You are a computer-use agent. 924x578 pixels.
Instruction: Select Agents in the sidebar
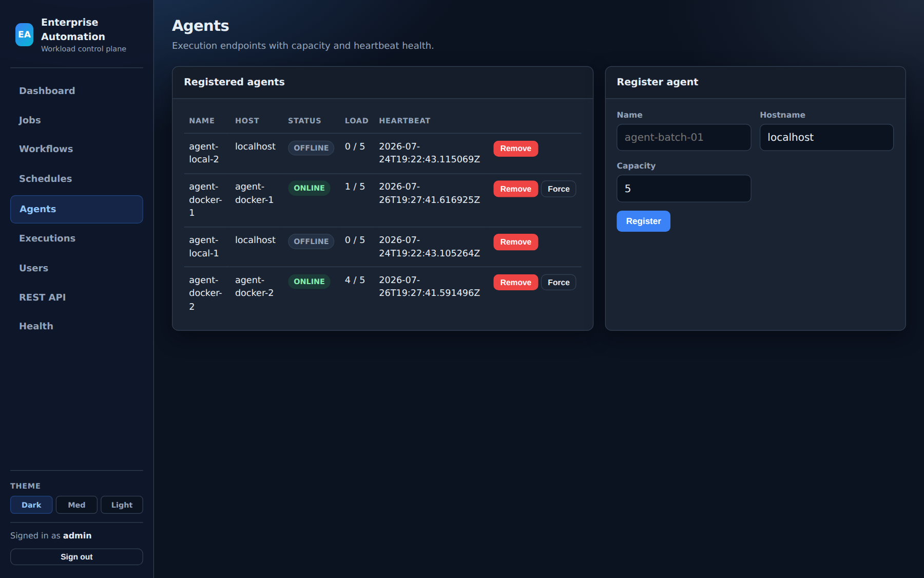[x=76, y=209]
